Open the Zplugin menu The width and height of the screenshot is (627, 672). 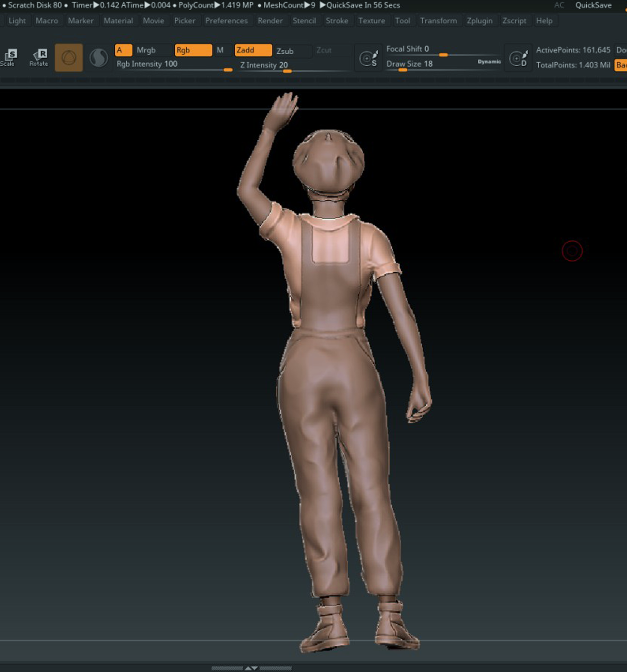[x=479, y=21]
